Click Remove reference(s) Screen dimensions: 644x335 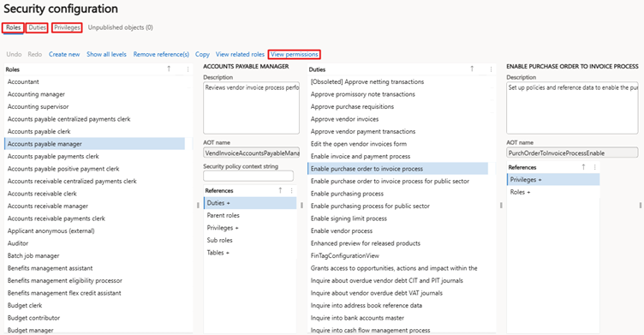pos(161,54)
